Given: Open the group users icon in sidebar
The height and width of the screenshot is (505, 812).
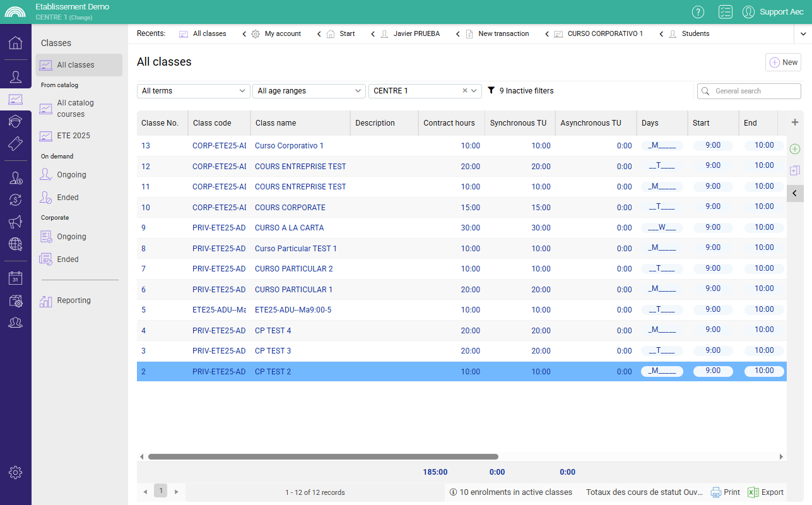Looking at the screenshot, I should (x=15, y=323).
